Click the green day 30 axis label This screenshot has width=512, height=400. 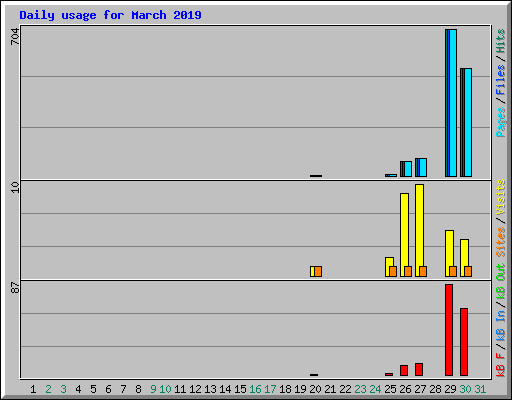click(465, 389)
